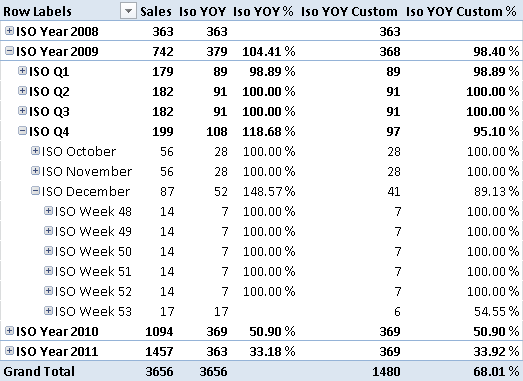Viewport: 523px width, 381px height.
Task: Select the Iso YOY % column header
Action: click(x=263, y=12)
